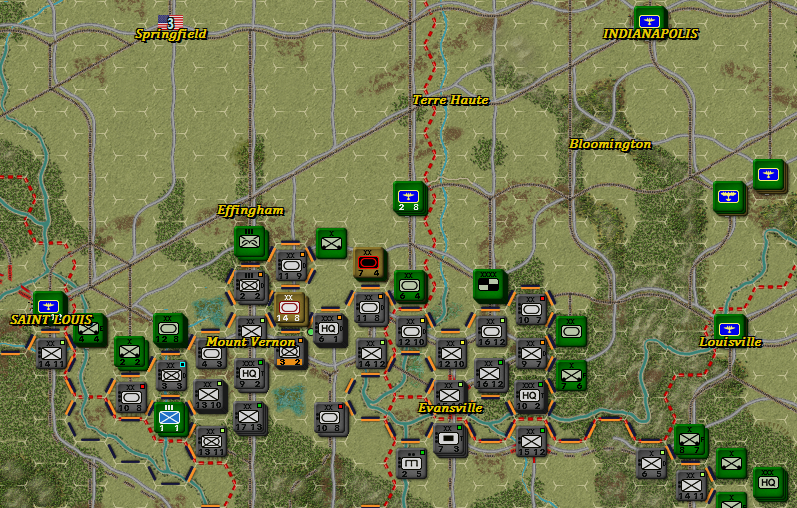Select gray infantry 14 11 south of Louisville
The height and width of the screenshot is (508, 797).
point(691,486)
